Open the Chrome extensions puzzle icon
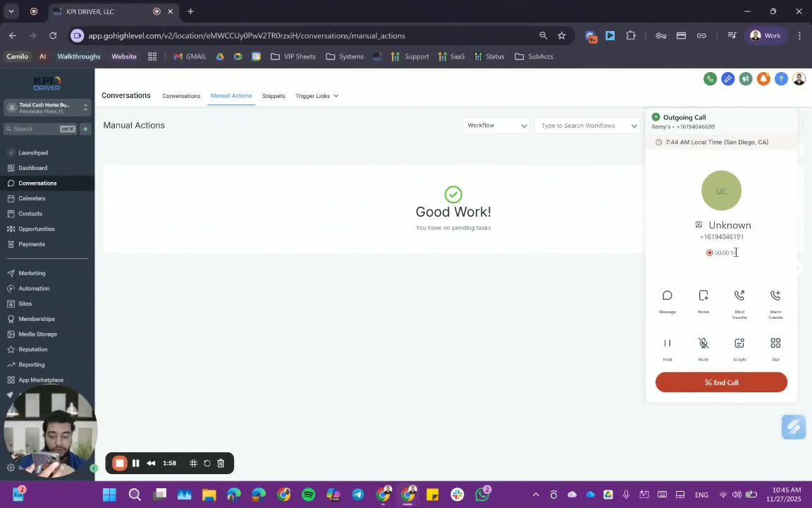Screen dimensions: 812x508 630,36
